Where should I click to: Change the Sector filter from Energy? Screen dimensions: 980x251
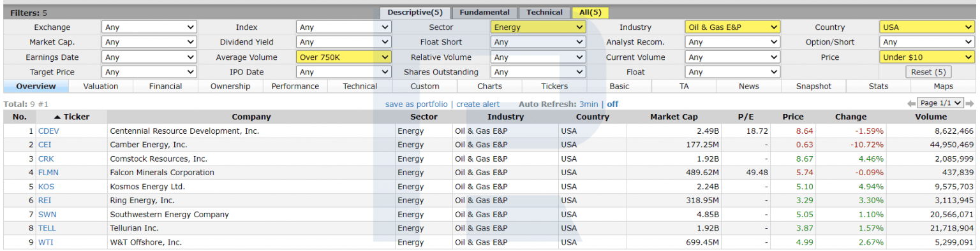tap(538, 27)
